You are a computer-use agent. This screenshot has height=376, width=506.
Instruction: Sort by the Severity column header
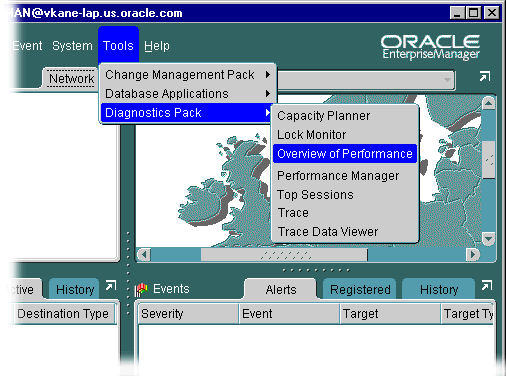[x=188, y=314]
